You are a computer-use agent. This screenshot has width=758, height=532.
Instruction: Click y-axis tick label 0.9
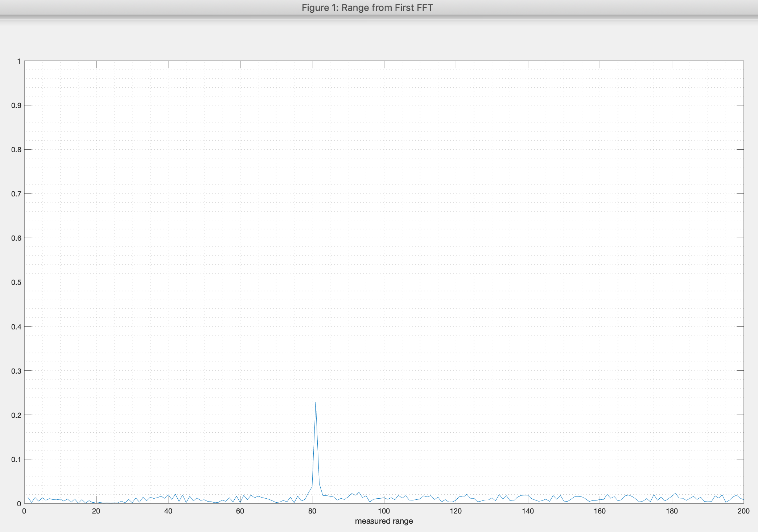coord(16,105)
